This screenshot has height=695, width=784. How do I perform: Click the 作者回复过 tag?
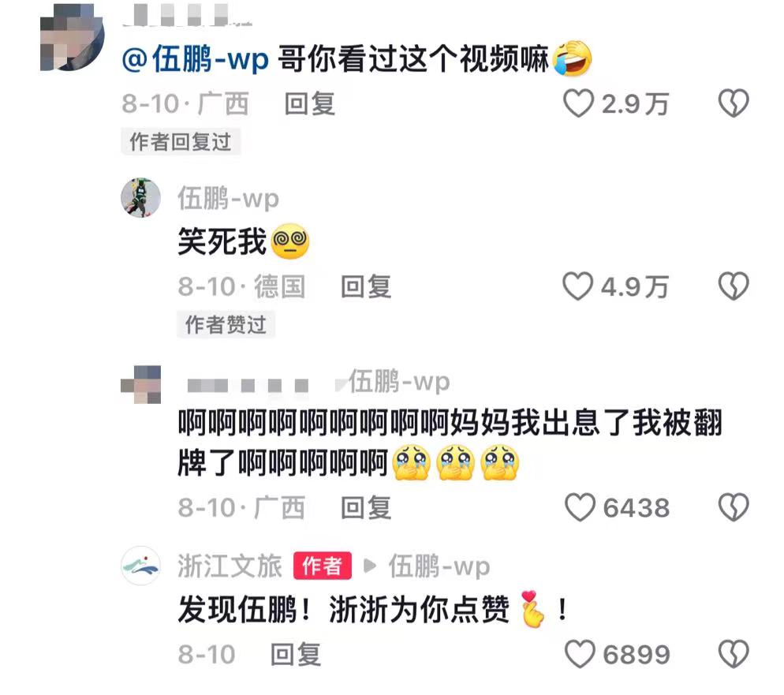(x=181, y=141)
